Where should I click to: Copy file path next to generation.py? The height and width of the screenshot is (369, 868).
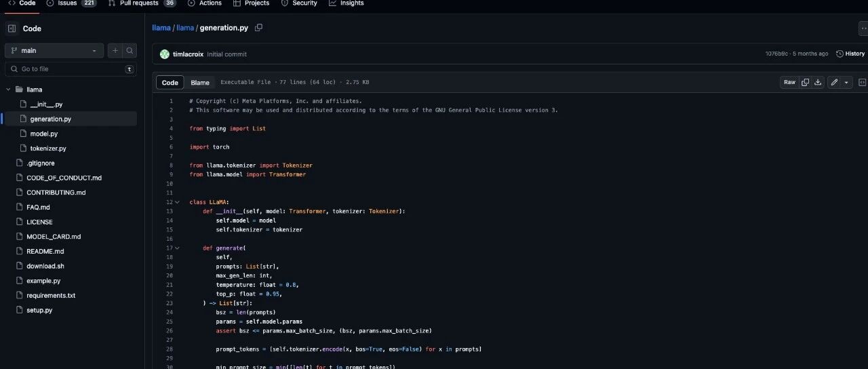pyautogui.click(x=258, y=28)
